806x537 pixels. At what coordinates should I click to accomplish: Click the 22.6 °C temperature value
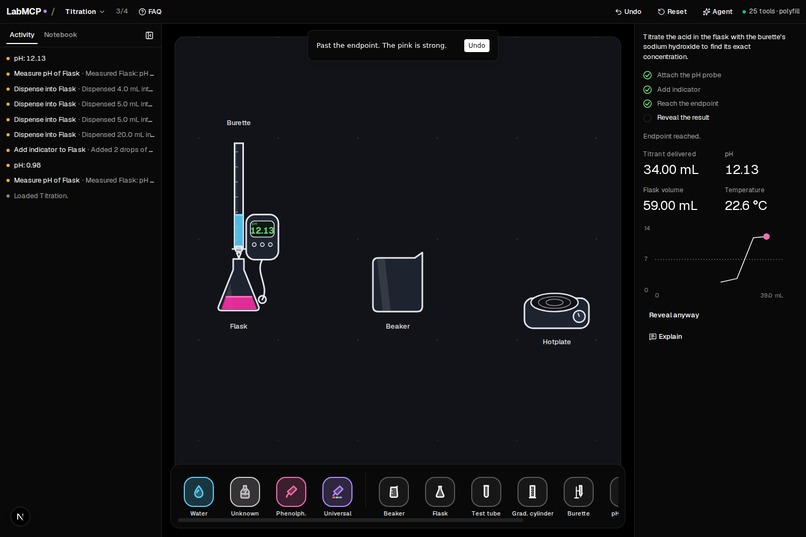click(x=745, y=206)
